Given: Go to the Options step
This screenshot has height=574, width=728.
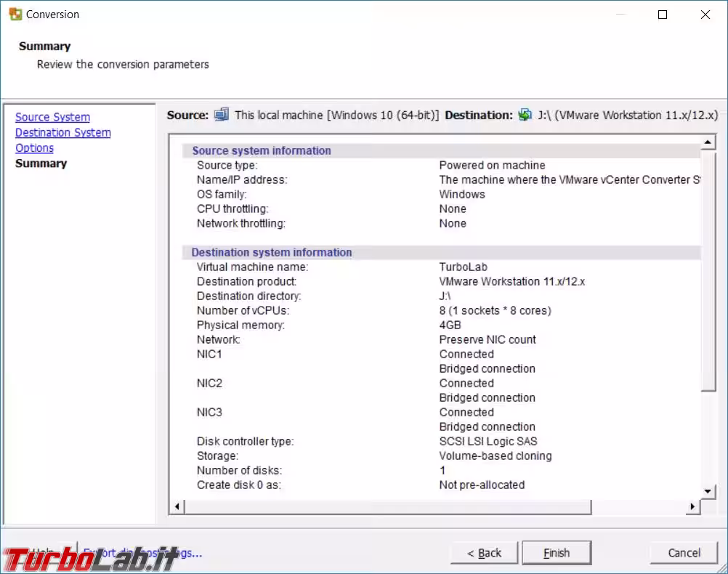Looking at the screenshot, I should [x=34, y=147].
